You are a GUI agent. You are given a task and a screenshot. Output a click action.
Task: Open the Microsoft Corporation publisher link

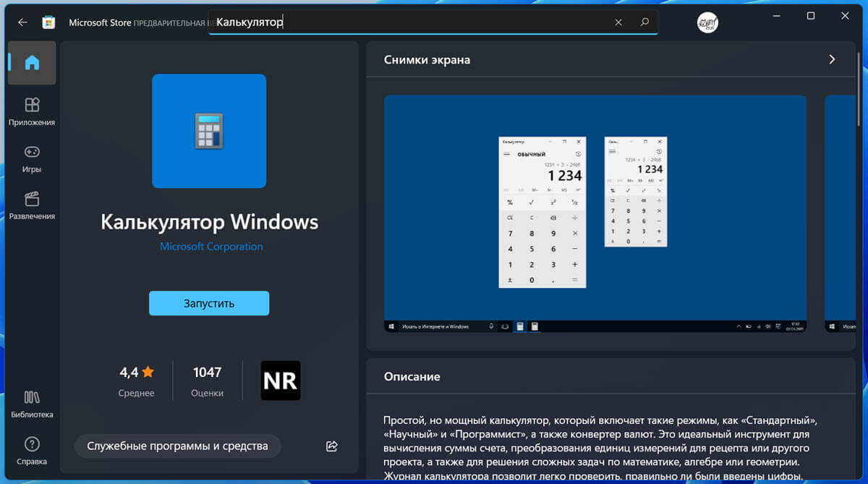coord(211,247)
